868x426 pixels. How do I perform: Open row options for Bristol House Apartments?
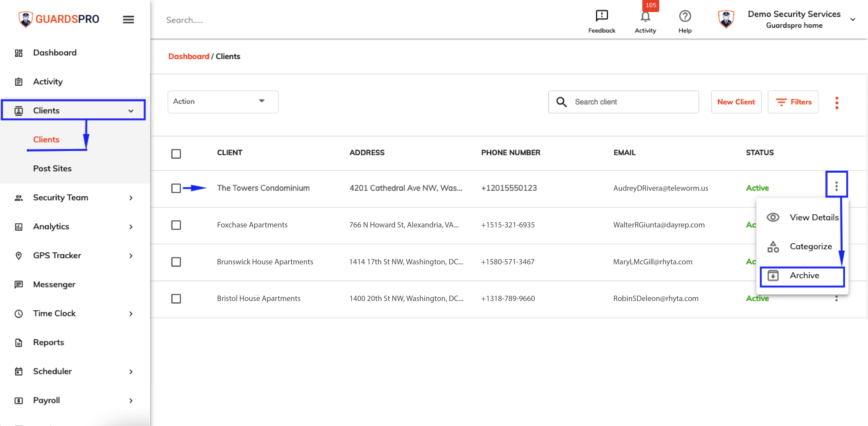tap(836, 299)
